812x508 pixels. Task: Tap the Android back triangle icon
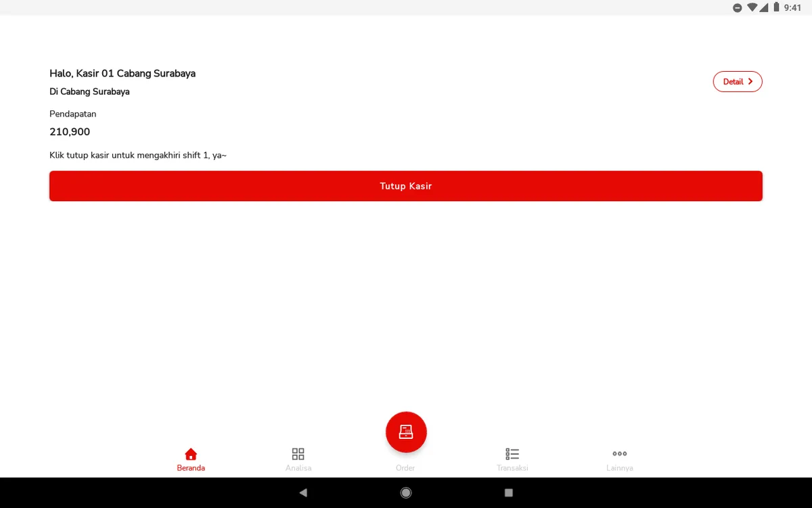303,492
